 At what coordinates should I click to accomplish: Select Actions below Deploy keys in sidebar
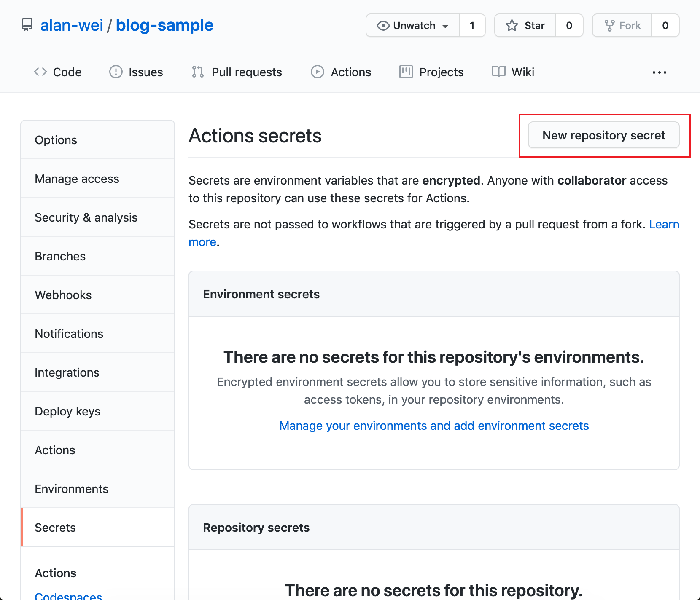[x=98, y=450]
